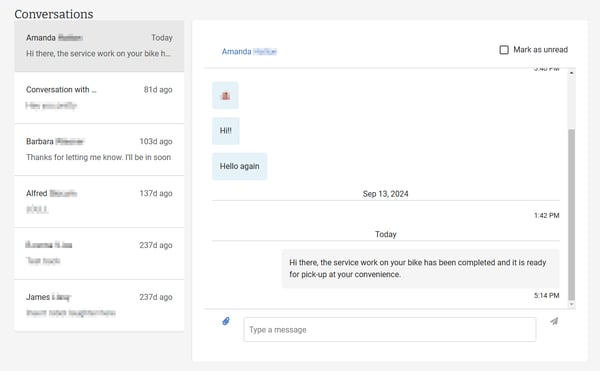Click the Thanks for letting me know preview
This screenshot has height=371, width=600.
tap(98, 157)
